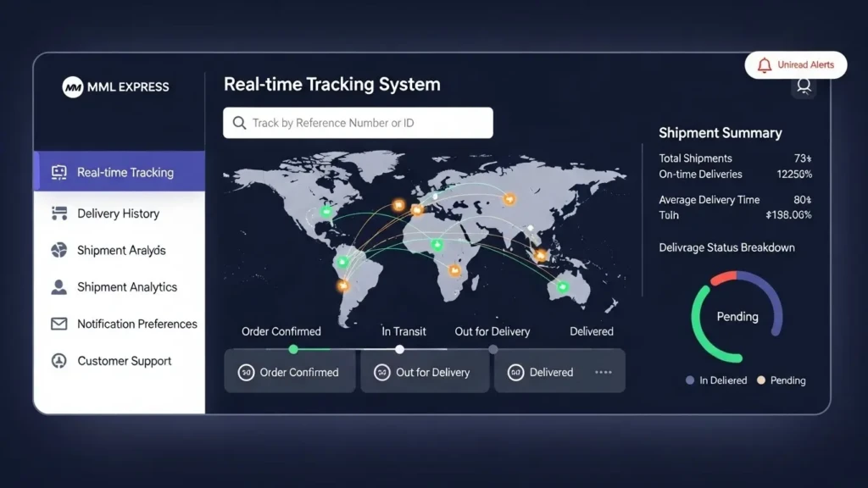
Task: Select the Pending legend dot
Action: [761, 380]
